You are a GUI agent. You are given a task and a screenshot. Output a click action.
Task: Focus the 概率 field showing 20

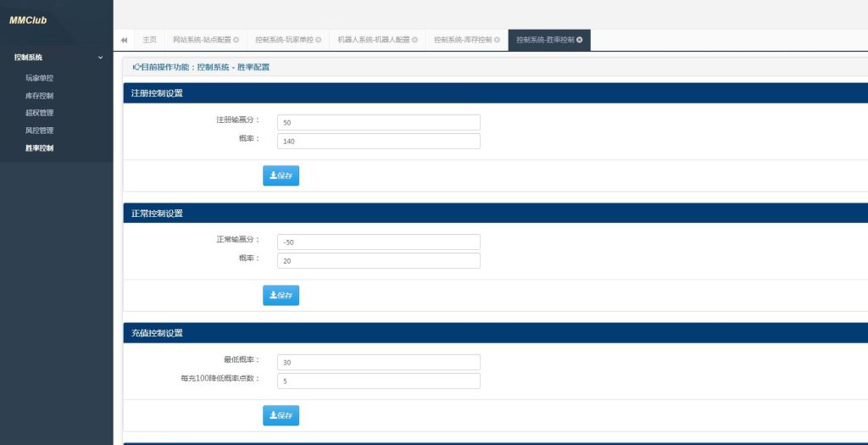[x=379, y=261]
